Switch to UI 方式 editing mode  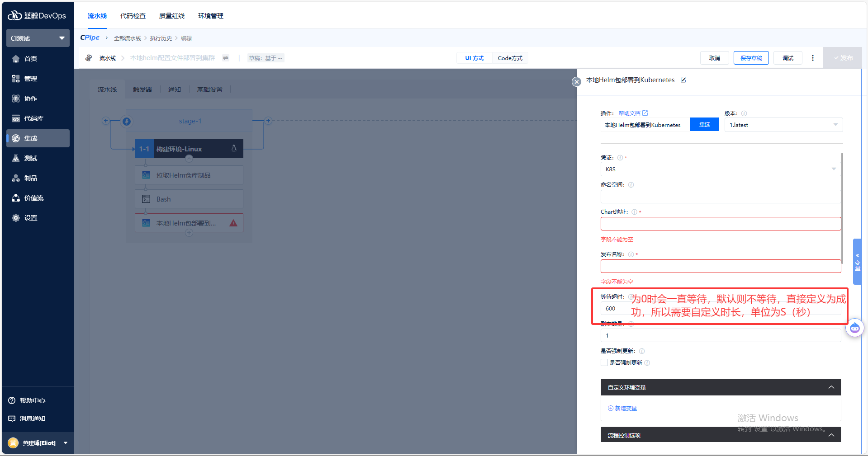(x=474, y=58)
